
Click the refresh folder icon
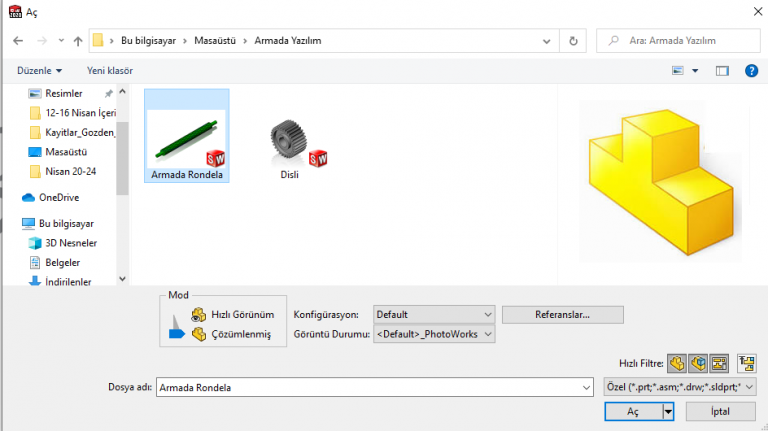pos(573,41)
